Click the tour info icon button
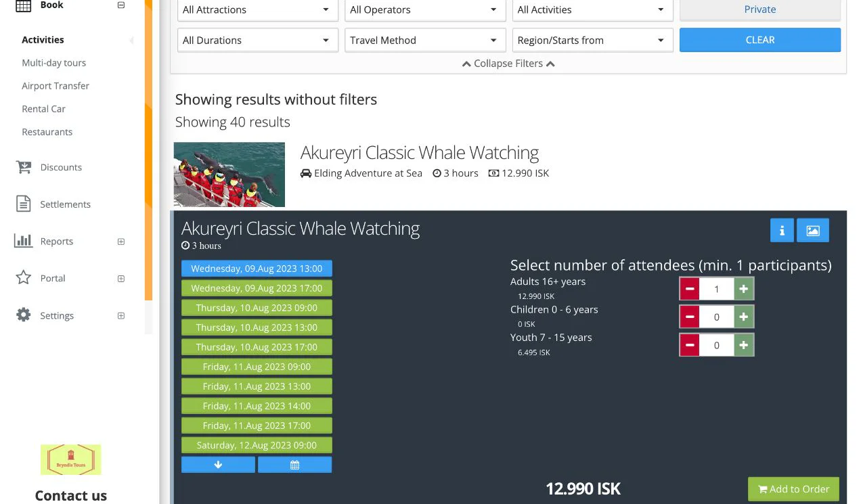861x504 pixels. tap(782, 230)
